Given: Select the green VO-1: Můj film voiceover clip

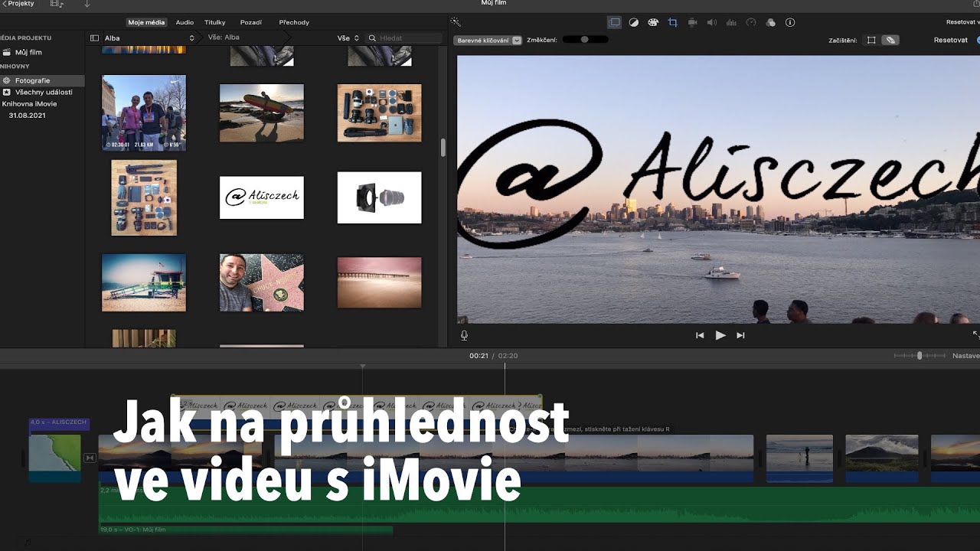Looking at the screenshot, I should 245,530.
